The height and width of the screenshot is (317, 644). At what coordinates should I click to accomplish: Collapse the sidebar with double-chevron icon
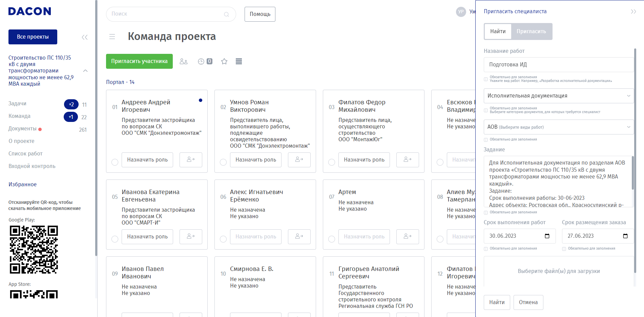85,37
